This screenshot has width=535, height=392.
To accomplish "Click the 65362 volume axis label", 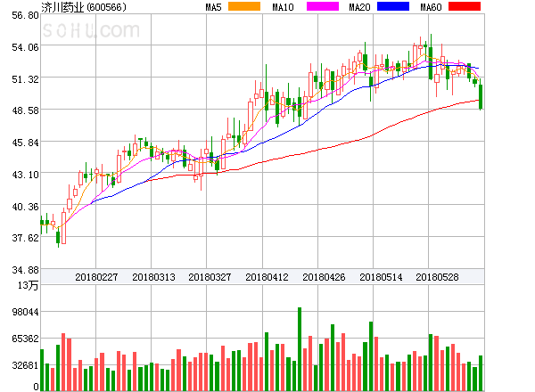I will click(x=25, y=339).
